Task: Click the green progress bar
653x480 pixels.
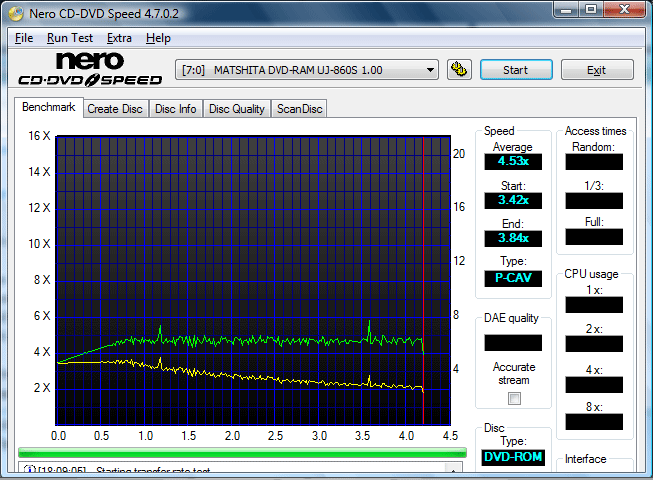Action: click(x=242, y=453)
